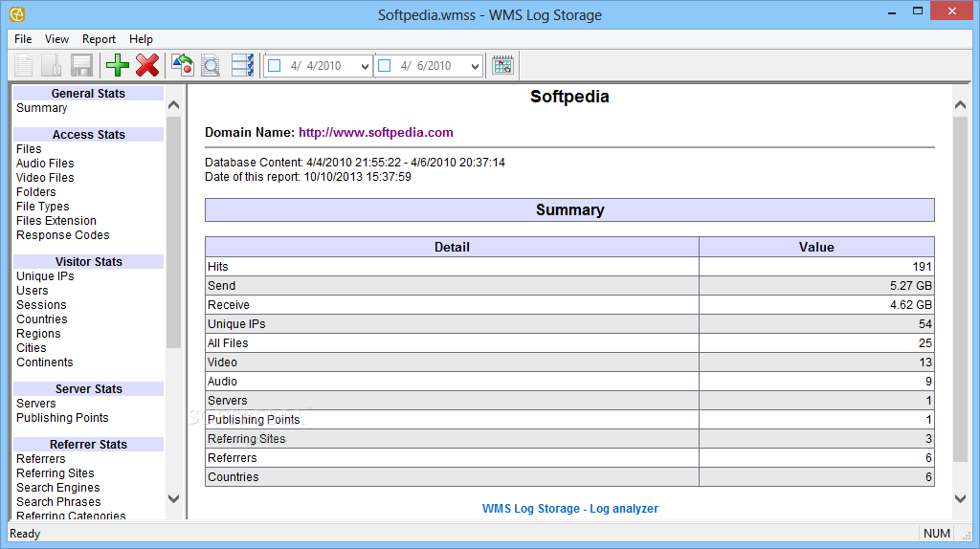Click the Visitor Stats section header

[88, 262]
